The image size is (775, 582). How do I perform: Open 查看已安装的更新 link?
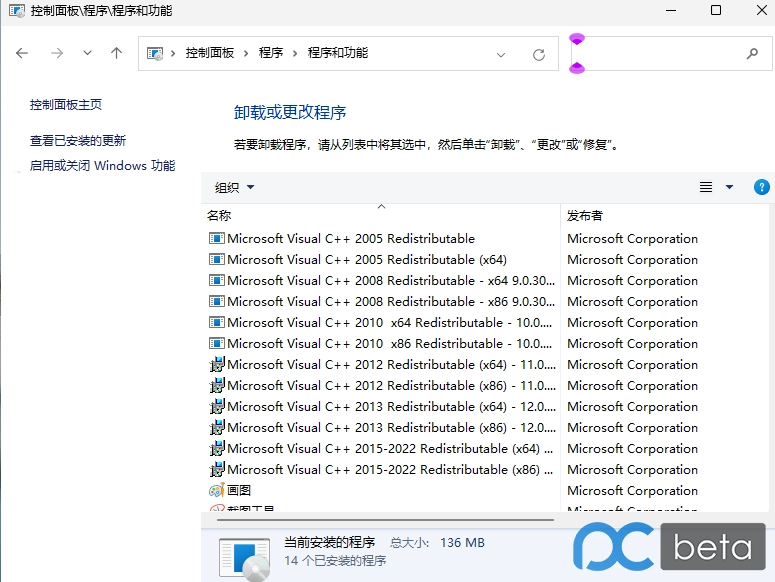point(78,141)
